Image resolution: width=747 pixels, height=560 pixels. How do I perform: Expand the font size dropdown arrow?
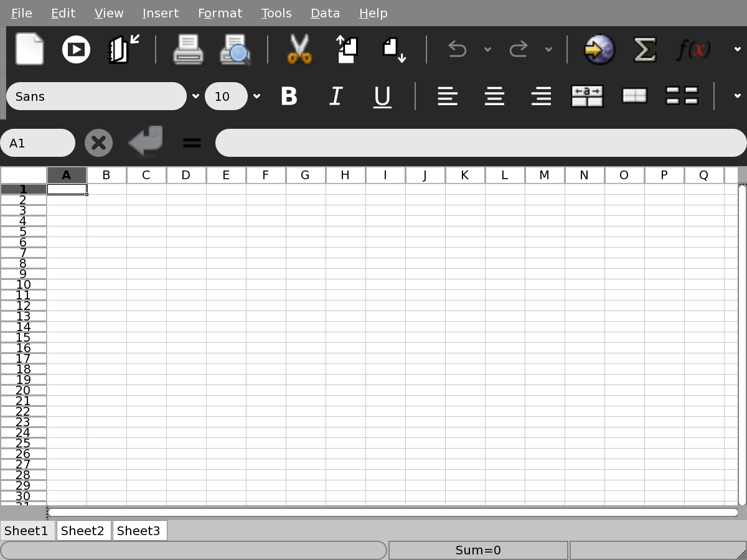click(256, 96)
